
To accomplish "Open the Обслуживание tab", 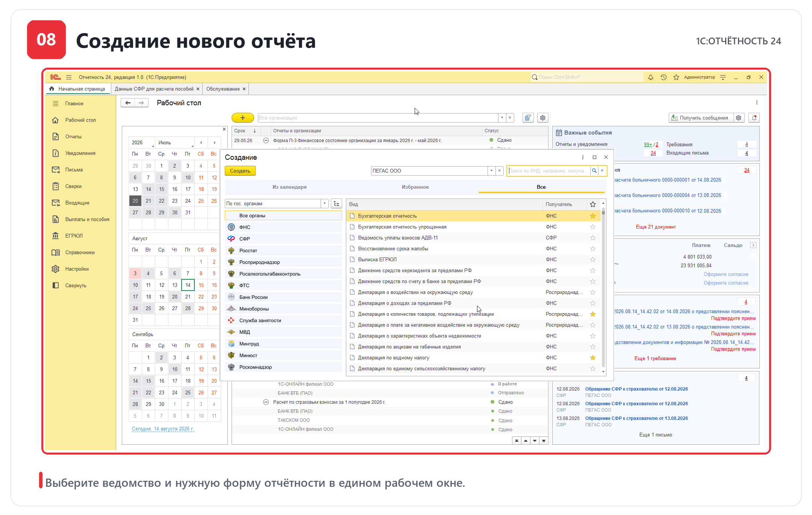I will [x=223, y=89].
